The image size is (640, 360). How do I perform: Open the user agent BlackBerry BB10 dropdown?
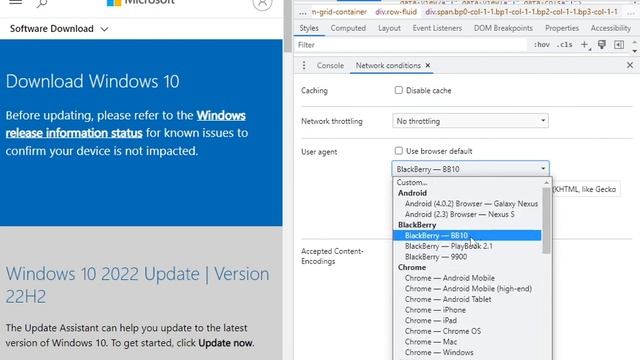click(x=470, y=169)
